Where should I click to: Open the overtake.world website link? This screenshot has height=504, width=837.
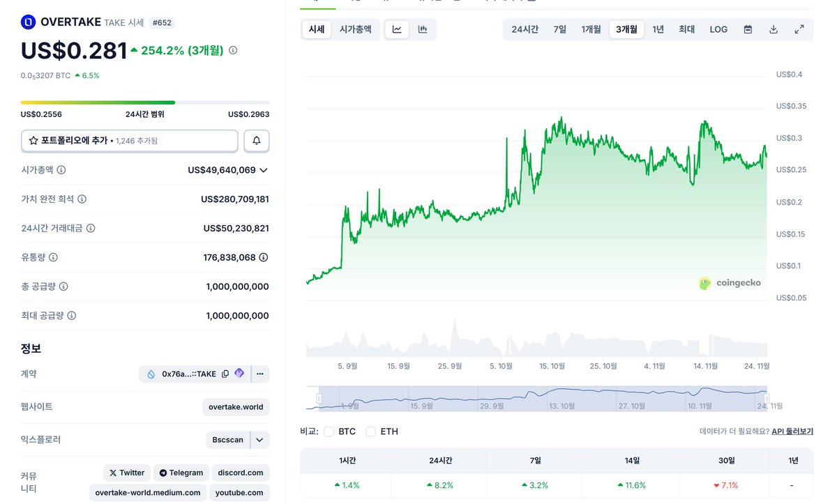tap(236, 406)
